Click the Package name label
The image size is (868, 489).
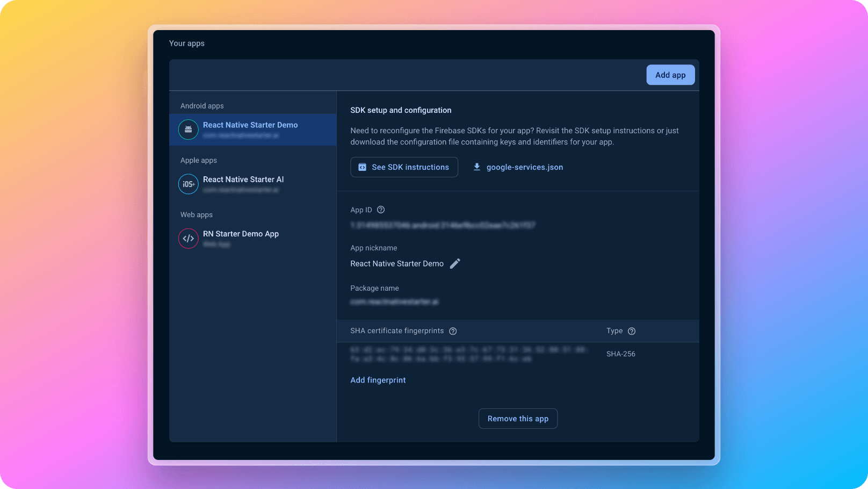tap(374, 288)
